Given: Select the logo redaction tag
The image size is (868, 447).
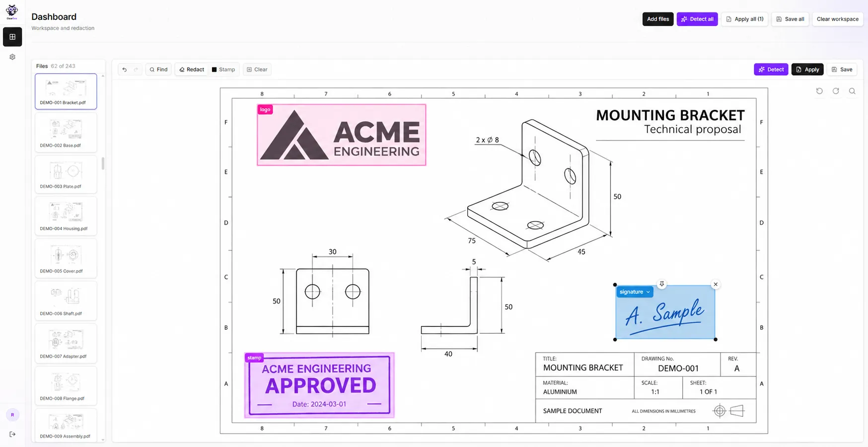Looking at the screenshot, I should [265, 110].
